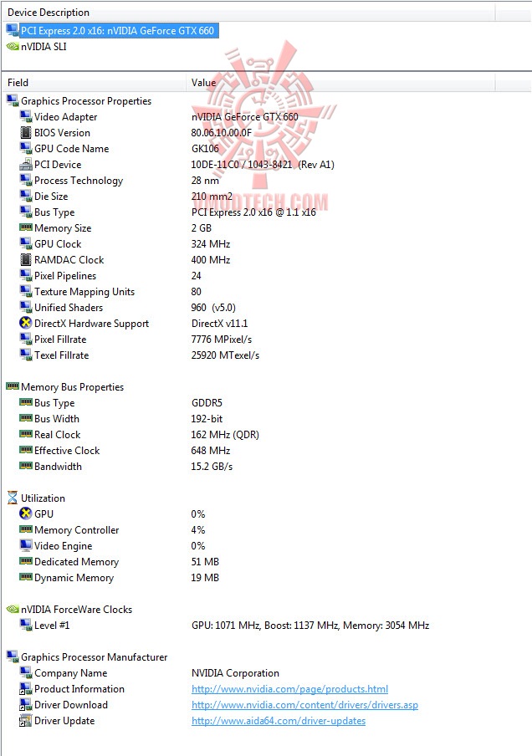Select the 25920 MTexel/s value

(225, 355)
